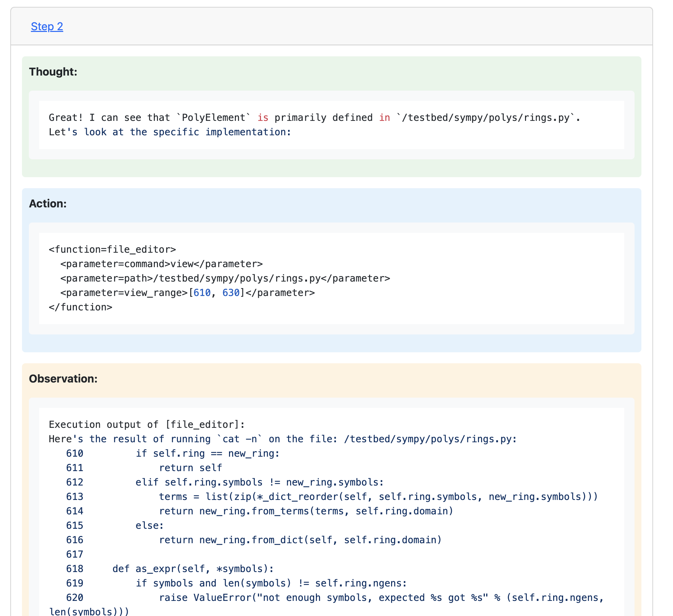Click the command view parameter line
Screen dimensions: 673x616
(x=161, y=264)
